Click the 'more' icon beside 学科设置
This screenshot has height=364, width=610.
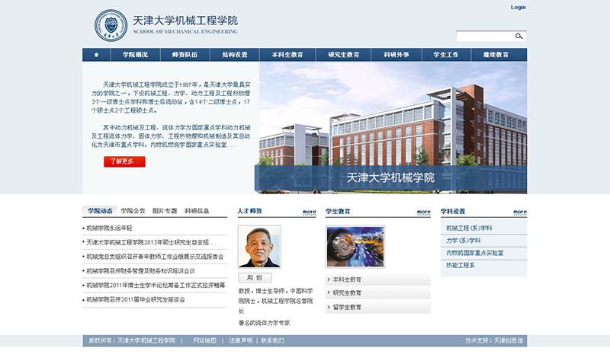coord(519,212)
